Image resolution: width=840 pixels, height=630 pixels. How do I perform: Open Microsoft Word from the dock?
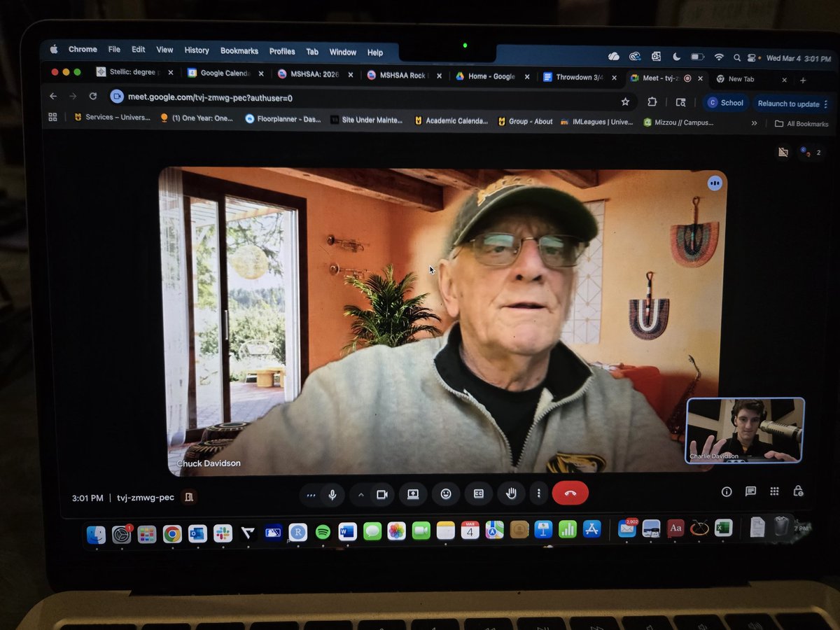pos(347,531)
